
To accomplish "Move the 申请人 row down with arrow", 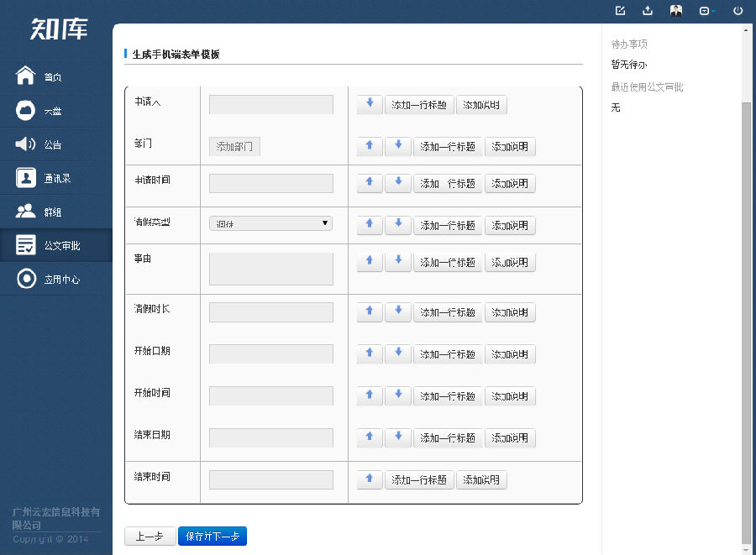I will [x=370, y=104].
